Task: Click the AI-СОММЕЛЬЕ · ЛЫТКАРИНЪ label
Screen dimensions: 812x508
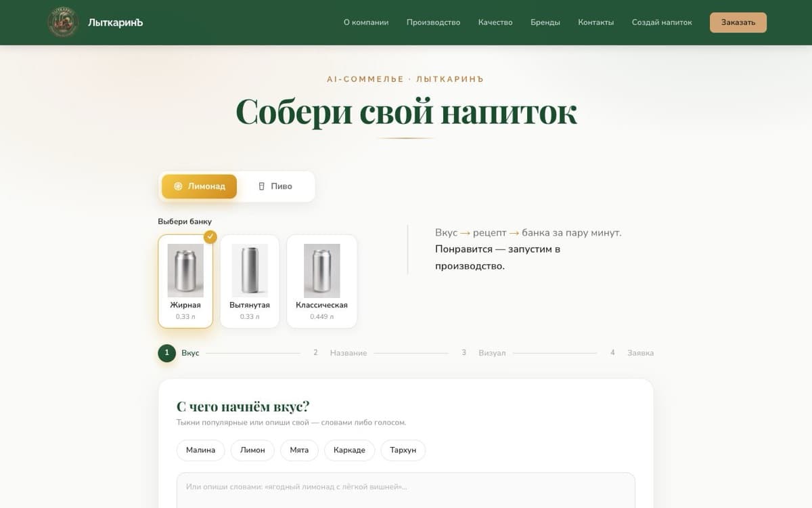Action: pyautogui.click(x=405, y=79)
